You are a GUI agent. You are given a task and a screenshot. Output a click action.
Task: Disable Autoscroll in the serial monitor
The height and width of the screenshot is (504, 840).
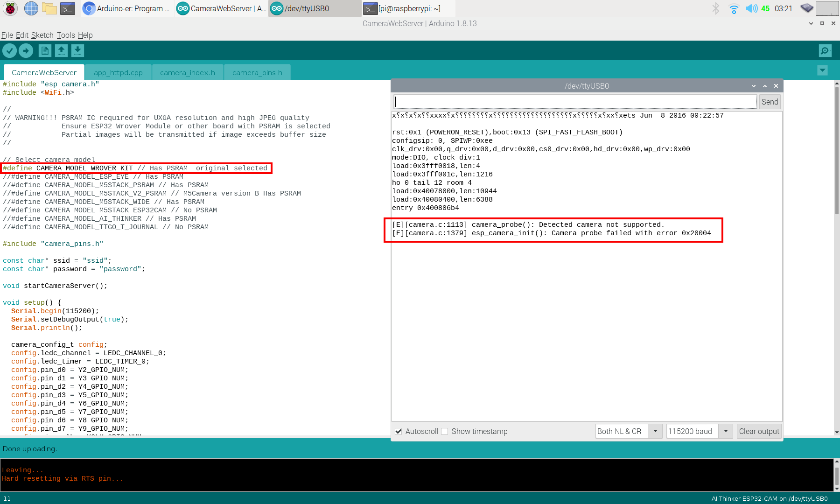tap(399, 431)
